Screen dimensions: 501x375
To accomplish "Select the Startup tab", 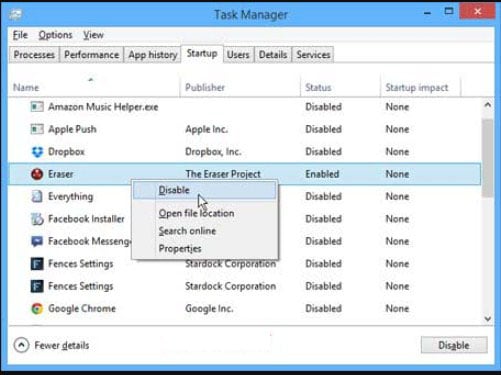I will [202, 53].
